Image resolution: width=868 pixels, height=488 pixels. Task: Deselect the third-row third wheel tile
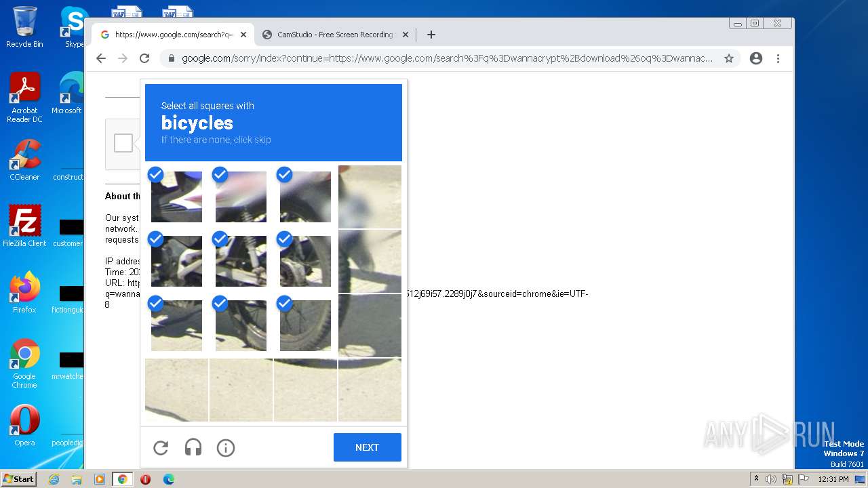coord(305,325)
